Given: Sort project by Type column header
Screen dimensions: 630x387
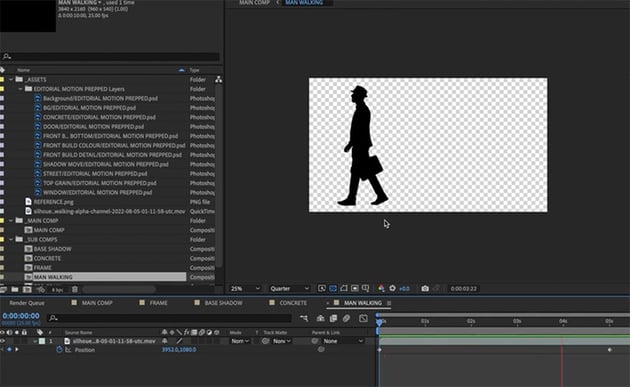Looking at the screenshot, I should (194, 70).
